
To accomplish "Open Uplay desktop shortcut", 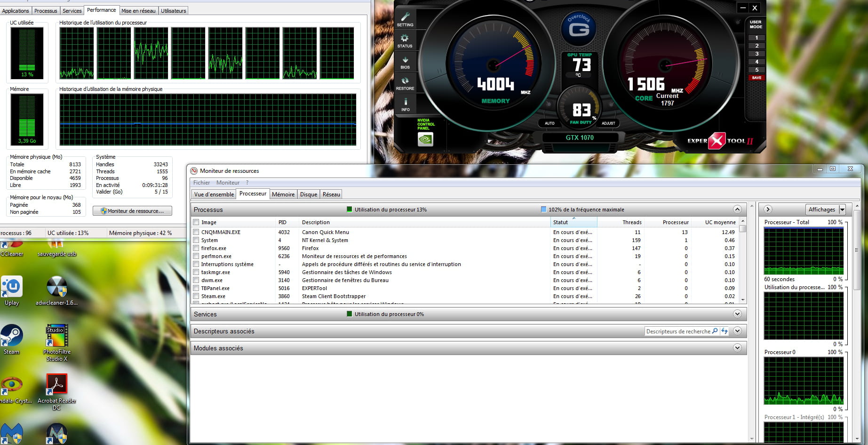I will 12,291.
